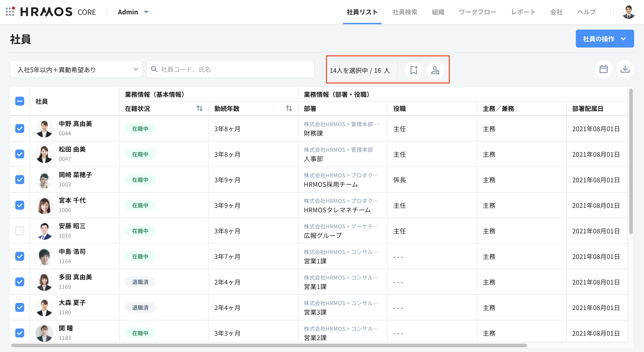The width and height of the screenshot is (644, 352).
Task: Sort by 在籍状況 column arrows
Action: click(199, 109)
